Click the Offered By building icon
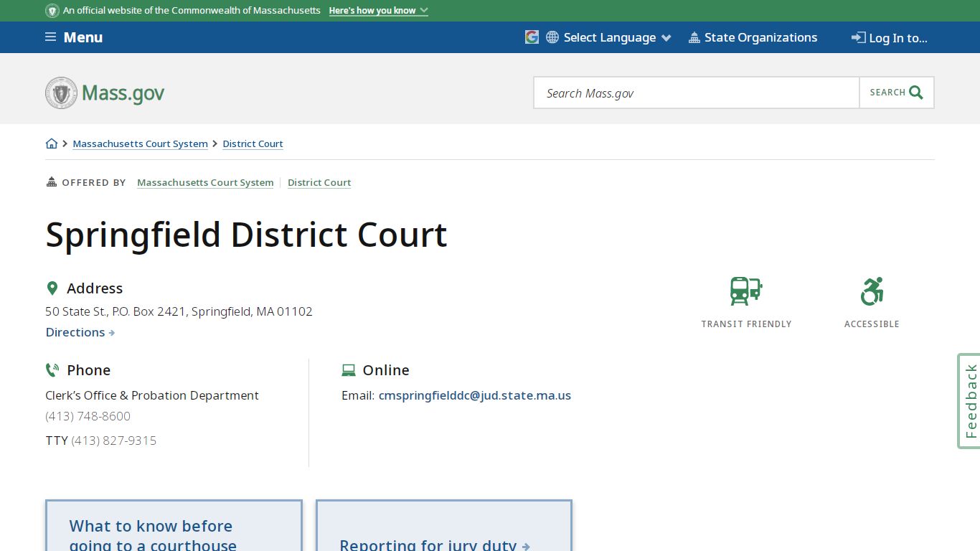This screenshot has height=551, width=980. (x=51, y=182)
